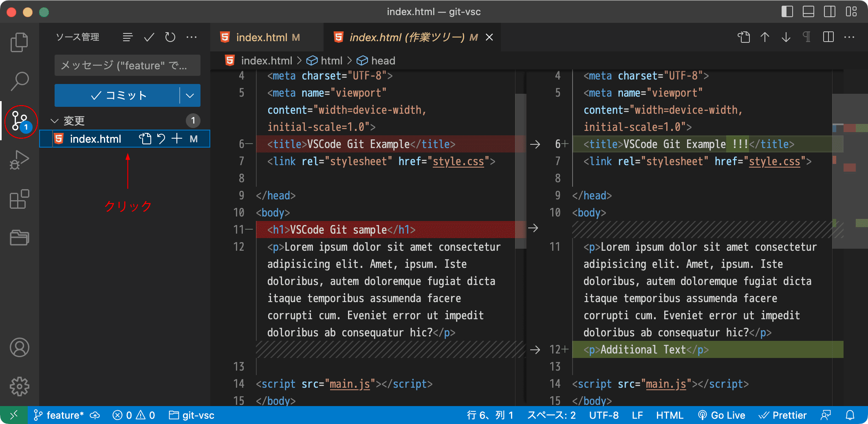
Task: Select index.html in the changes list
Action: [125, 139]
